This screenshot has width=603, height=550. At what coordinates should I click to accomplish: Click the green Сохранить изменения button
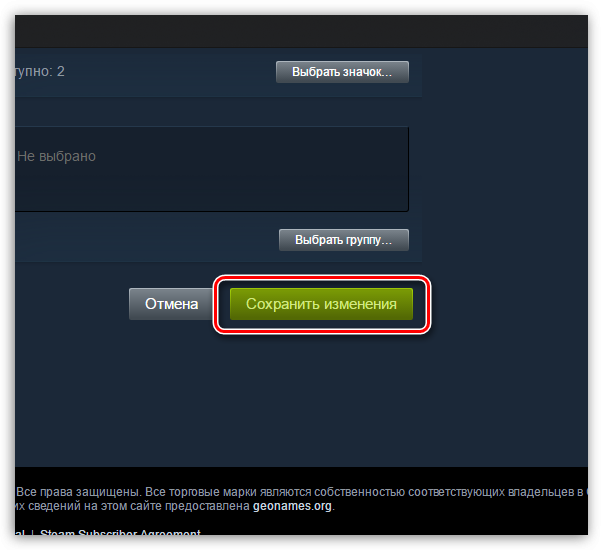point(321,304)
